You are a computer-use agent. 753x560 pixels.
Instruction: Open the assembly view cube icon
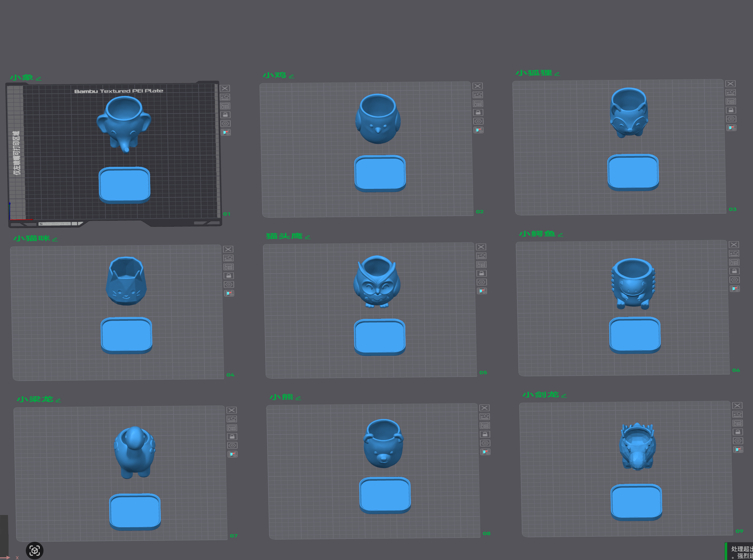point(35,551)
